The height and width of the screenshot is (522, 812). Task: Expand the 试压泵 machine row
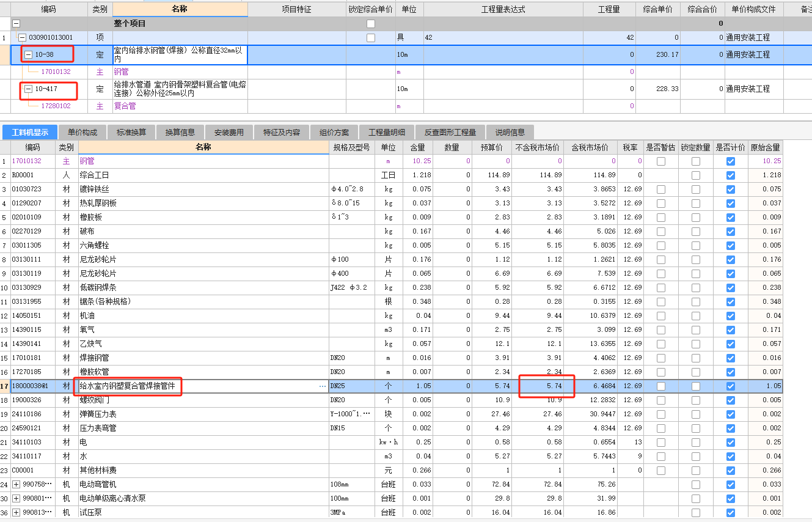16,513
